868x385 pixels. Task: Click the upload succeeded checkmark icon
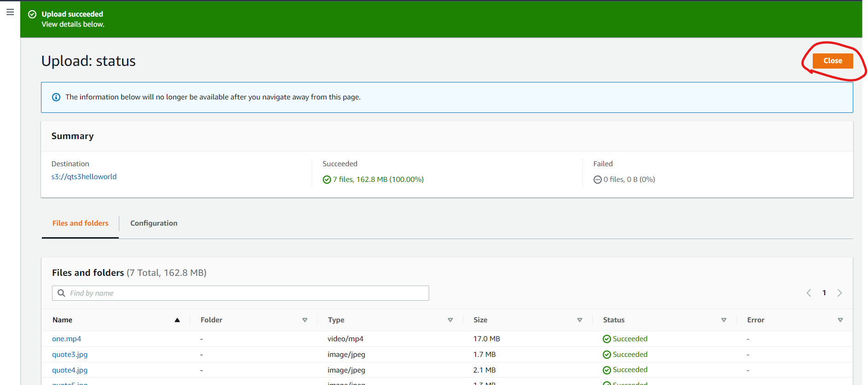coord(32,14)
